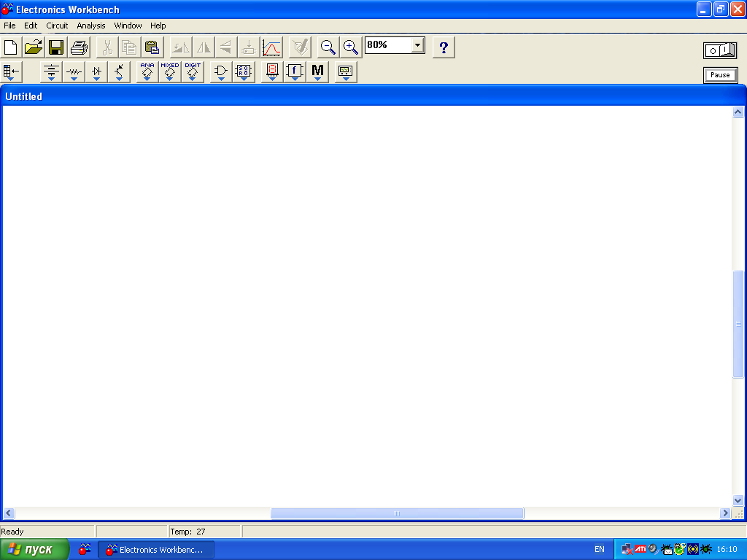The width and height of the screenshot is (747, 560).
Task: Click horizontal scrollbar left arrow
Action: [x=8, y=513]
